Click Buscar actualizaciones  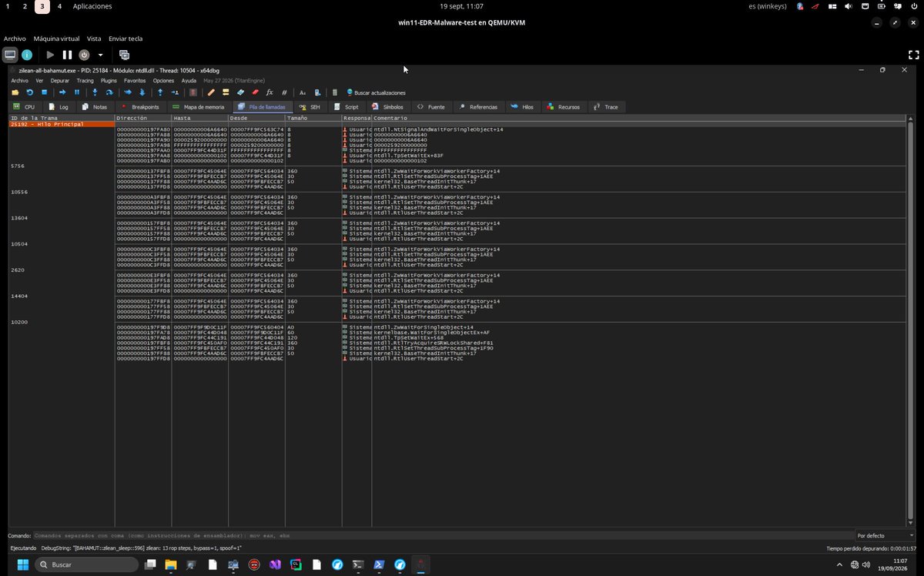376,92
